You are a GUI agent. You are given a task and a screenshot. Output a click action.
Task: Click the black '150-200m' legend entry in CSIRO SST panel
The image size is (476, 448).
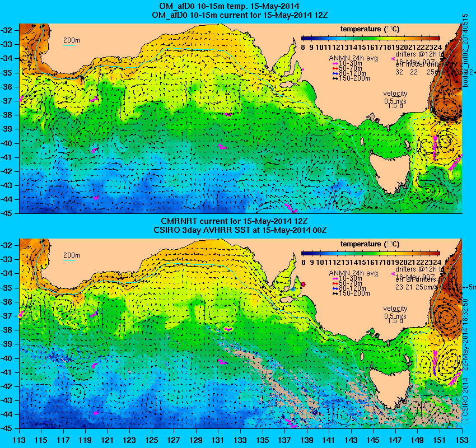click(351, 293)
